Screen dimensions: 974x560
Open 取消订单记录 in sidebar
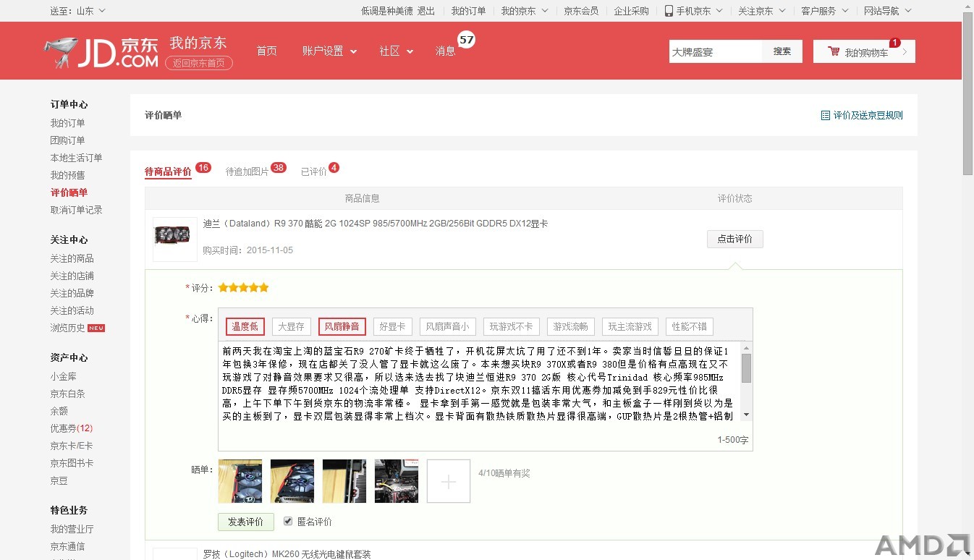click(76, 210)
